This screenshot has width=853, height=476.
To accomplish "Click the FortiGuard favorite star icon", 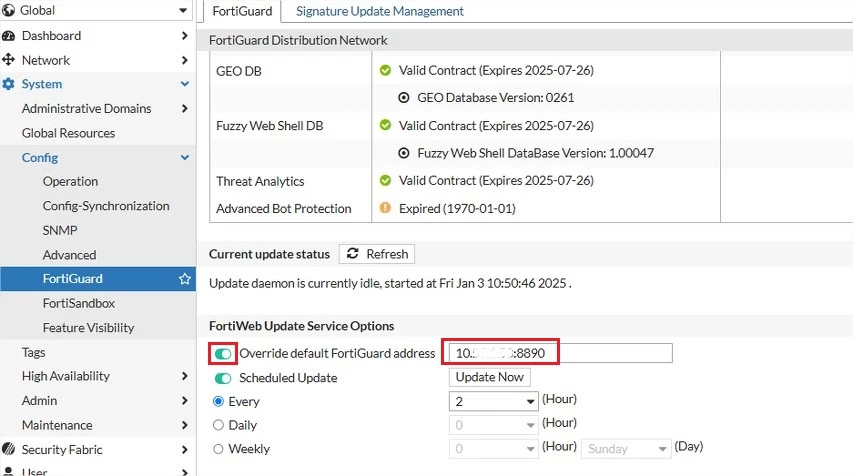I will pyautogui.click(x=184, y=279).
